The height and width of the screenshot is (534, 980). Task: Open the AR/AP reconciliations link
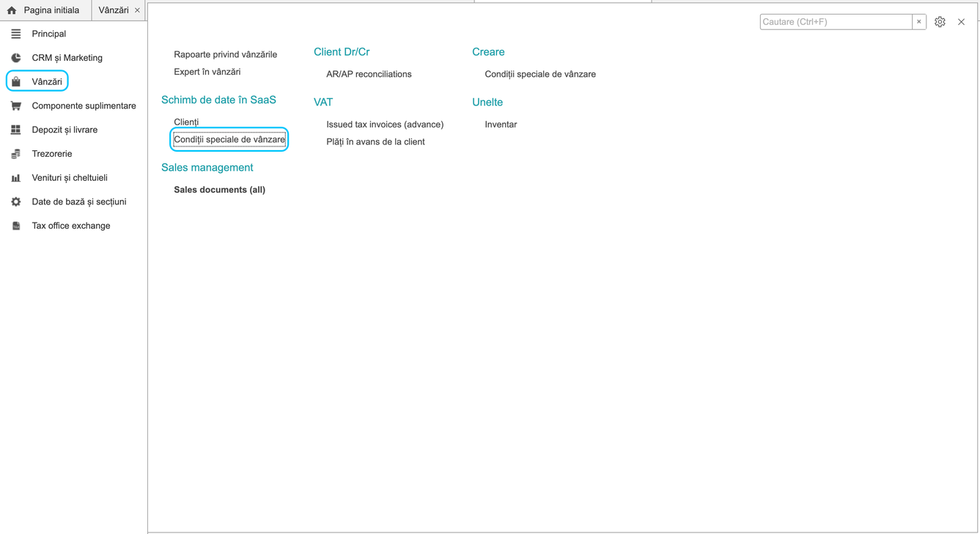click(369, 74)
